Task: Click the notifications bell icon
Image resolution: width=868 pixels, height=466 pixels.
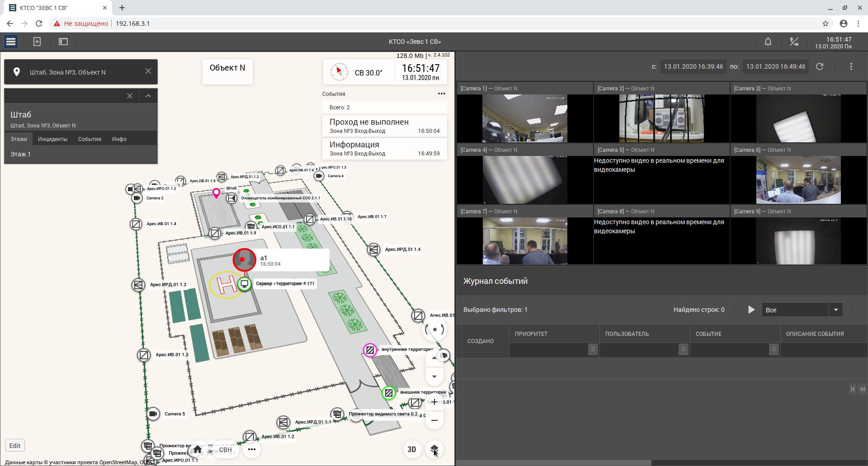Action: coord(768,42)
